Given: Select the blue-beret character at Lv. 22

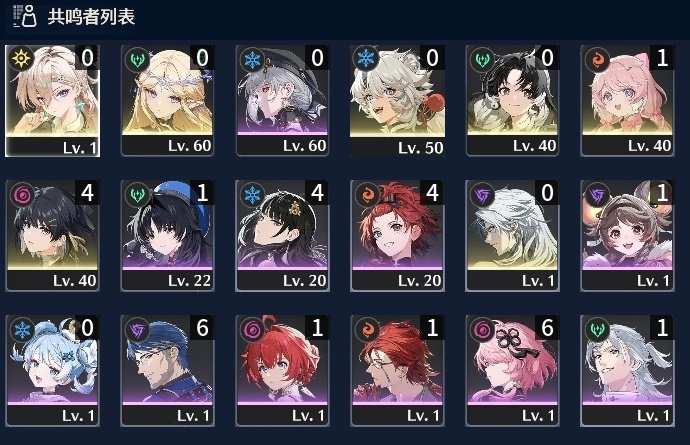Looking at the screenshot, I should pos(167,235).
